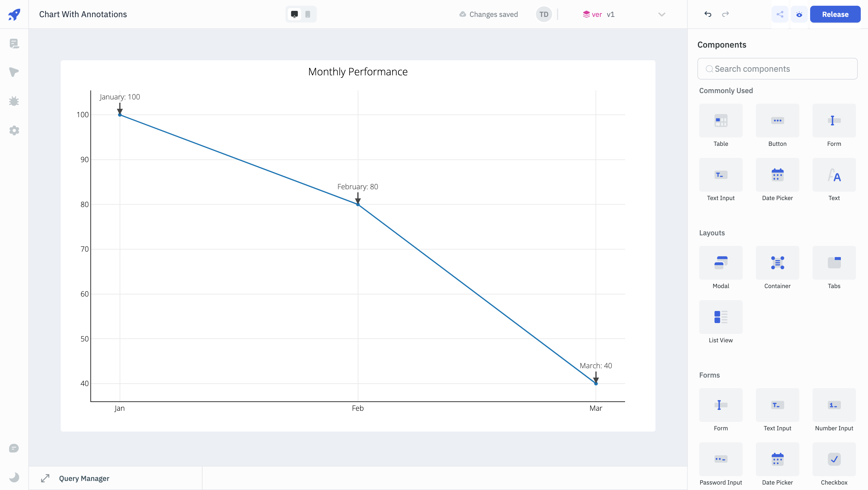
Task: Open the comments chat icon
Action: click(14, 448)
